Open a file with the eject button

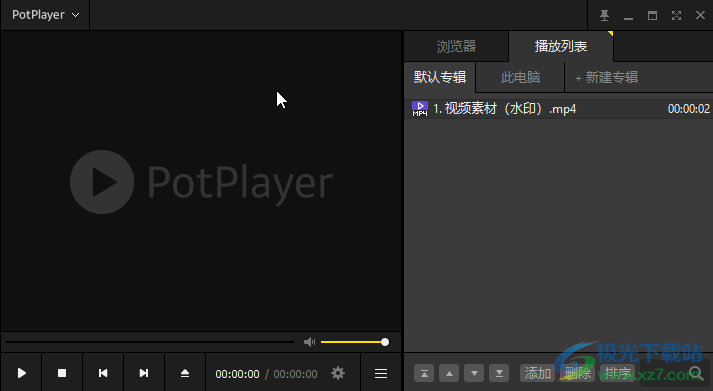[185, 373]
